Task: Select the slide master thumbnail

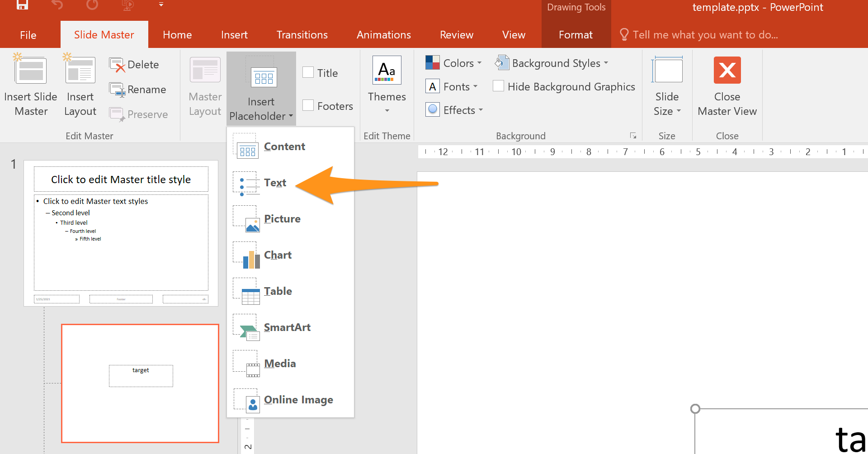Action: point(121,233)
